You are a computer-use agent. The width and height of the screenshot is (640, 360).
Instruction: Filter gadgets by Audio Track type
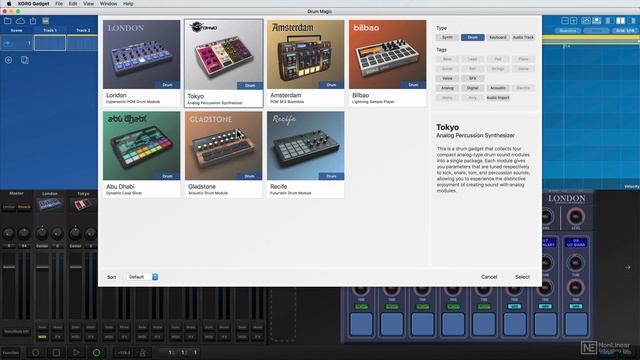coord(523,37)
